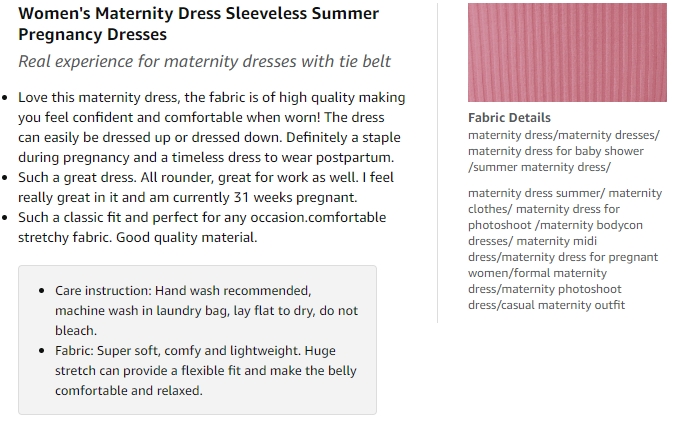This screenshot has width=675, height=439.
Task: Click the words Hand wash recommended
Action: [233, 291]
